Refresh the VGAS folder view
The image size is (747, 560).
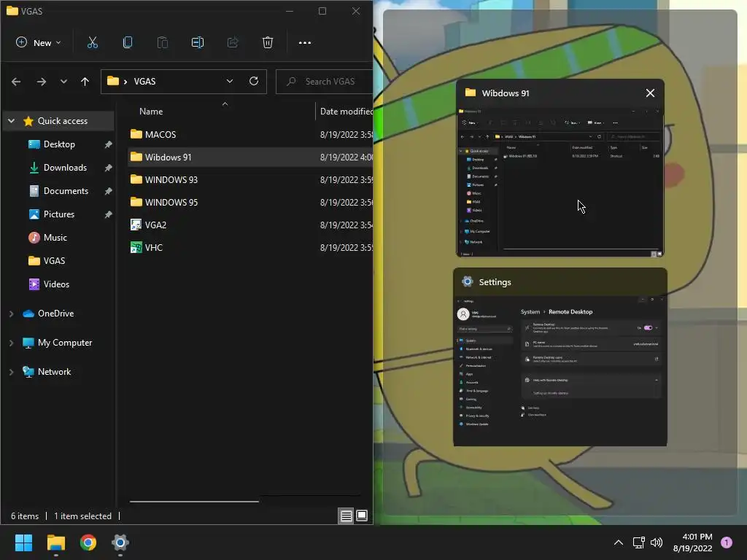tap(254, 81)
